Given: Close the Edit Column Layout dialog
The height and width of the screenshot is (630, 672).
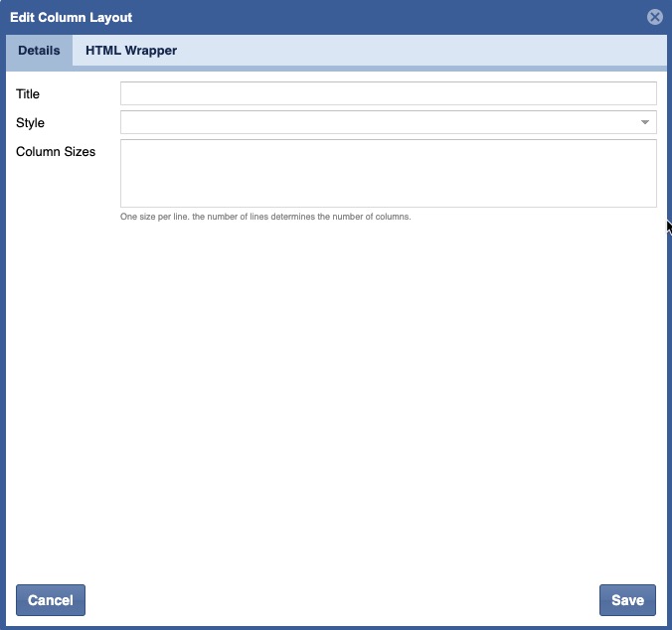Looking at the screenshot, I should [654, 17].
